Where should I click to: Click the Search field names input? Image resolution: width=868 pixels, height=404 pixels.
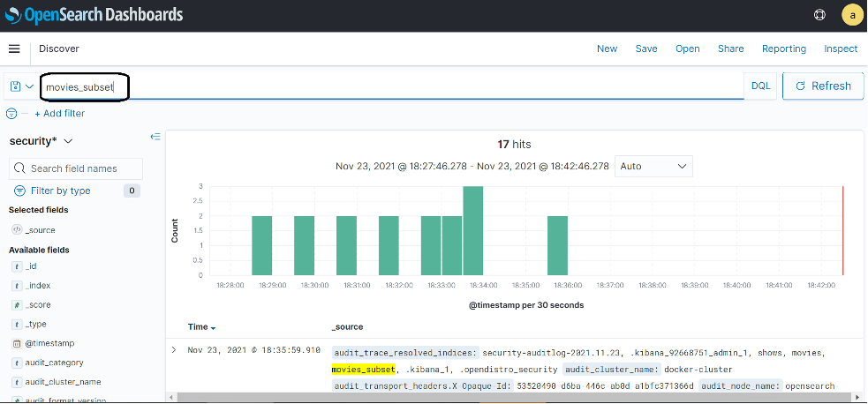pyautogui.click(x=76, y=168)
